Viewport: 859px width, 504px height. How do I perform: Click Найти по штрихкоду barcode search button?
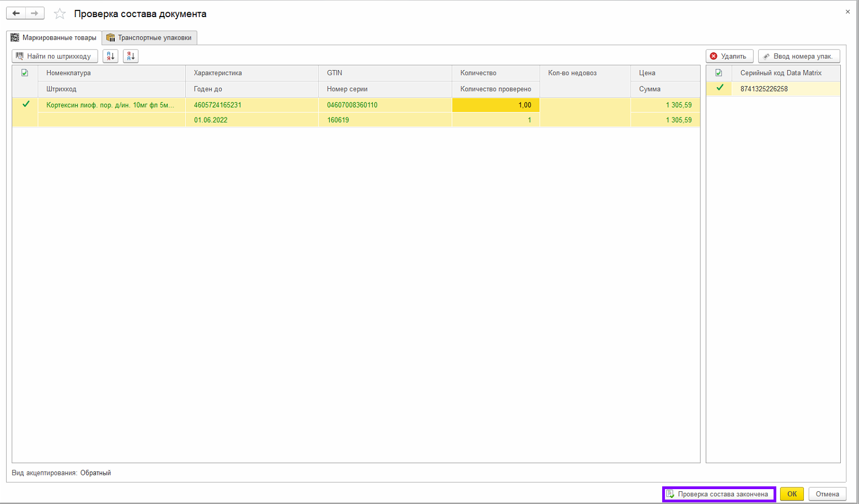[x=55, y=56]
